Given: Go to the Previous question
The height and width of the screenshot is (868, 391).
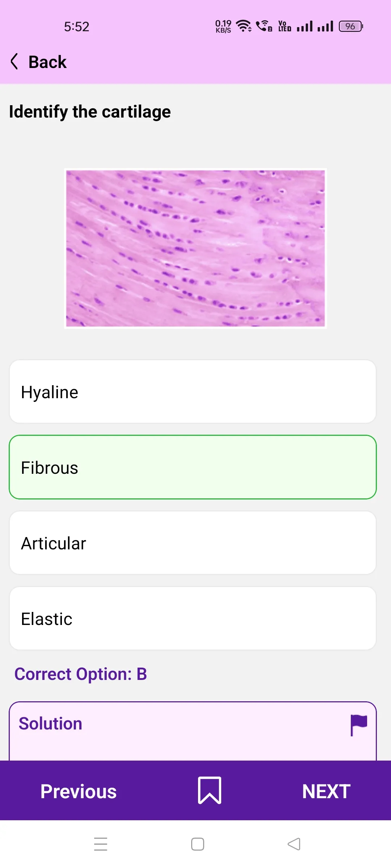Looking at the screenshot, I should tap(79, 791).
